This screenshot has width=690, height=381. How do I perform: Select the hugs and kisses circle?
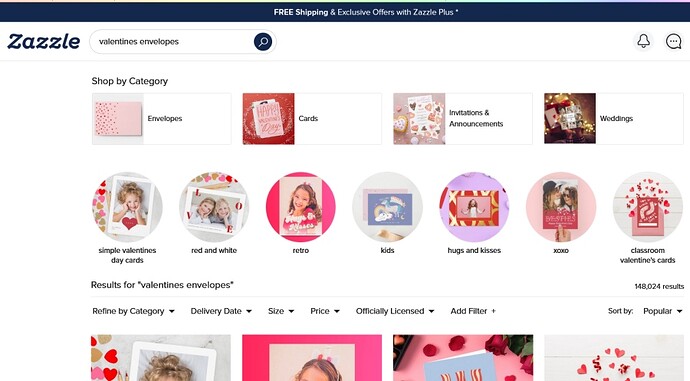click(x=474, y=207)
